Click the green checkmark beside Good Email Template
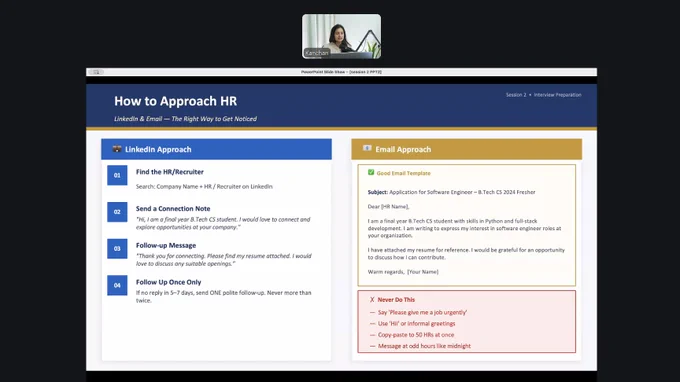This screenshot has height=382, width=680. coord(371,173)
